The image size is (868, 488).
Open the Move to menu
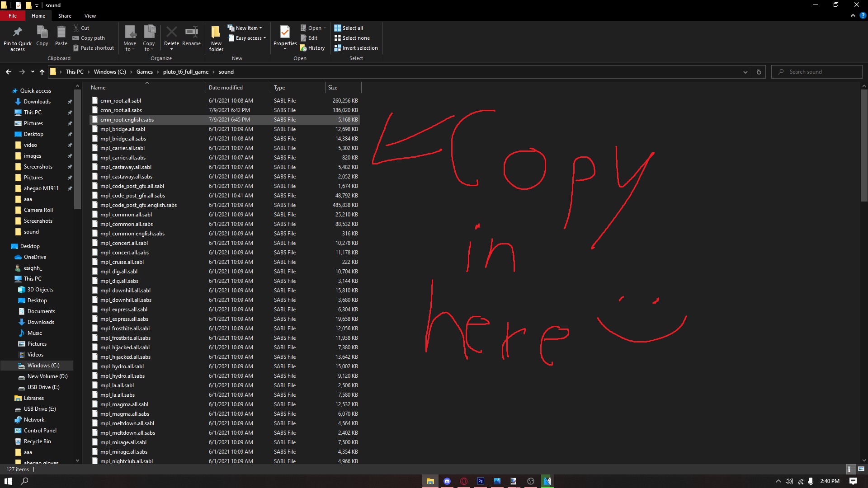click(130, 38)
